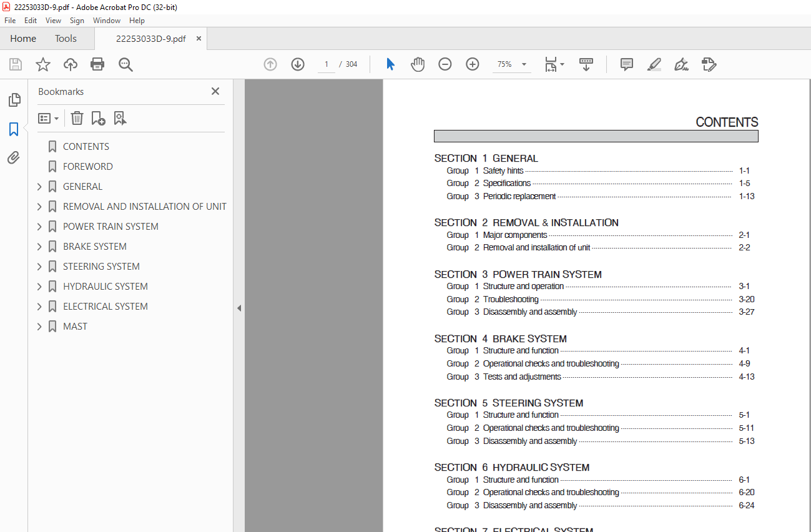Find current bookmark icon

120,118
